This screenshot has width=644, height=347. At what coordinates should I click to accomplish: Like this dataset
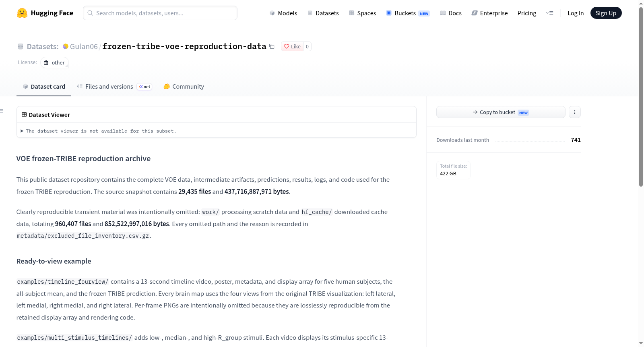coord(292,46)
